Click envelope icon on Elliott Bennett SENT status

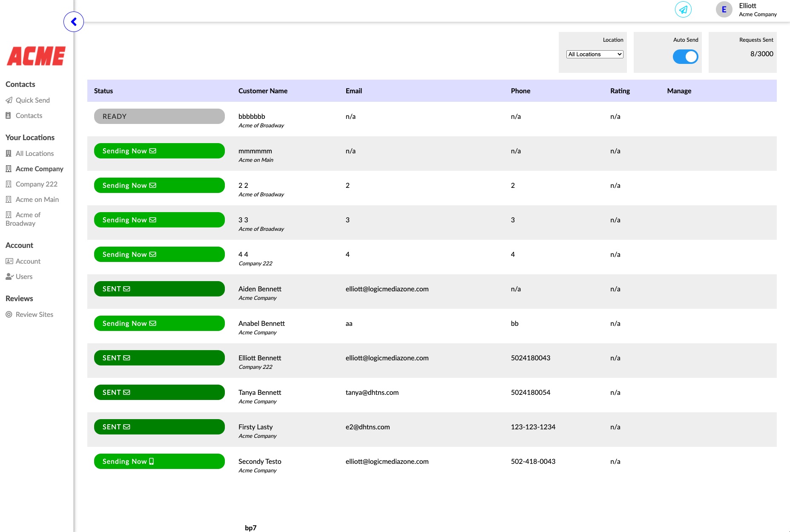coord(126,358)
